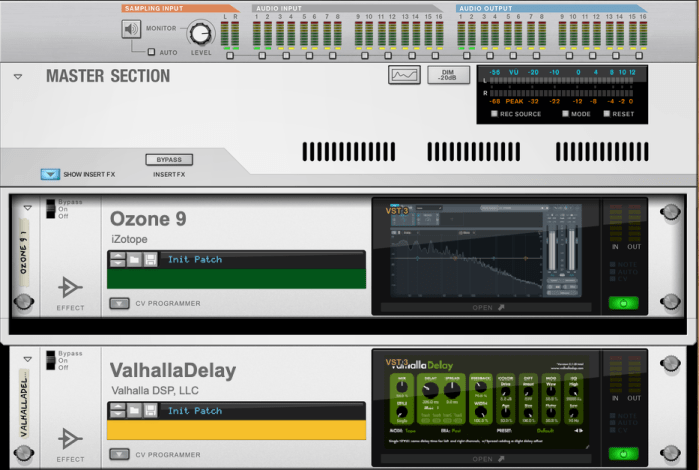
Task: Click the Ozone 9 browse patch folder icon
Action: (133, 260)
